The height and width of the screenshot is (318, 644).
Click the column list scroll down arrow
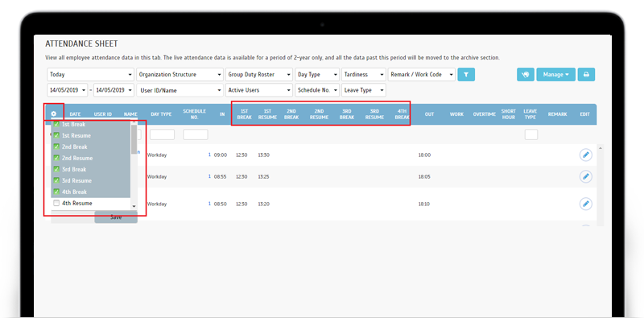click(x=134, y=206)
